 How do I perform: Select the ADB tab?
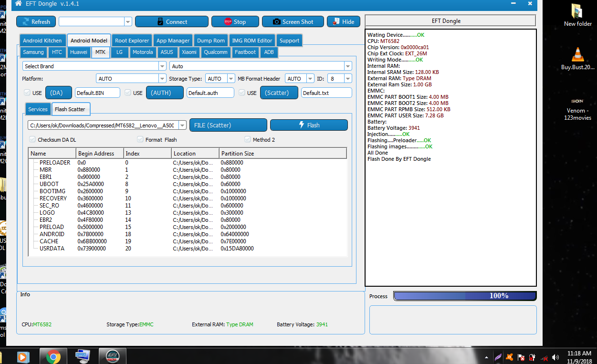(269, 52)
